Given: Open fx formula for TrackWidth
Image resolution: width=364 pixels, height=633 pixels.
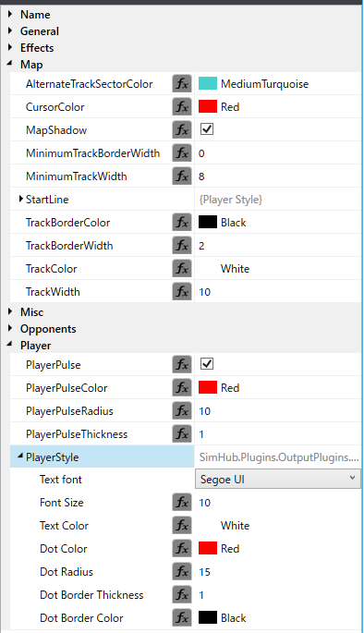Looking at the screenshot, I should [x=182, y=292].
